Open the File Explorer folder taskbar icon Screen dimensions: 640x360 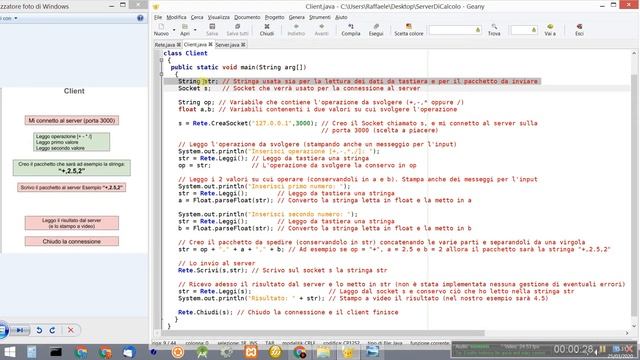pyautogui.click(x=323, y=352)
